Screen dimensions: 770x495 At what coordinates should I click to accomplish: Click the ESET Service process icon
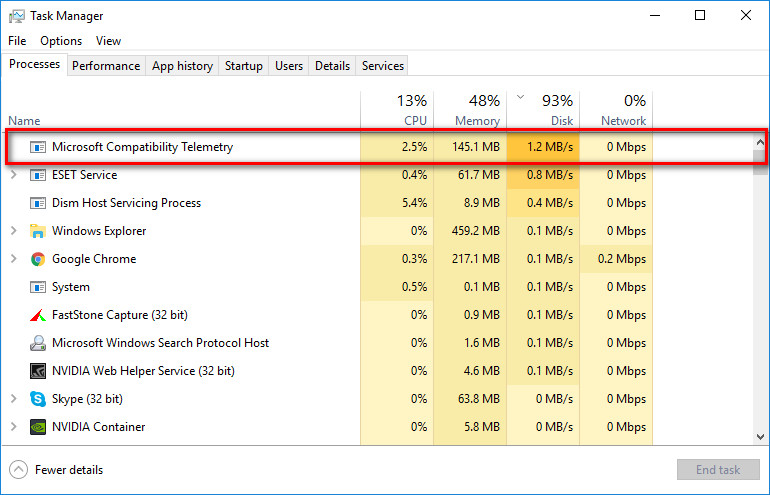(38, 175)
